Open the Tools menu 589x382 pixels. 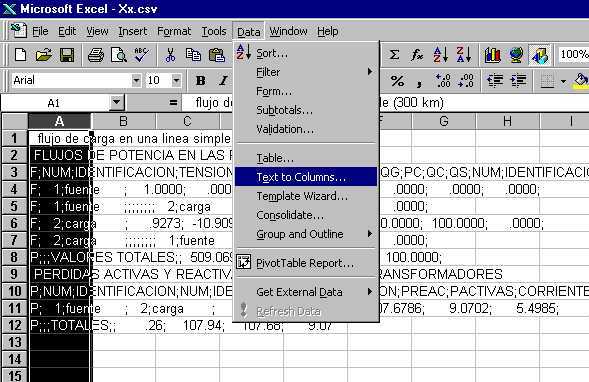point(214,31)
